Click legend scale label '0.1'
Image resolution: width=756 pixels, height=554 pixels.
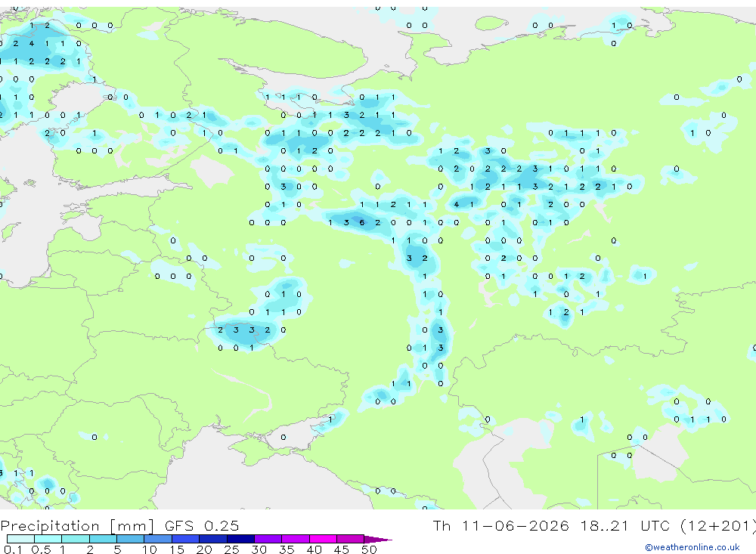point(13,549)
